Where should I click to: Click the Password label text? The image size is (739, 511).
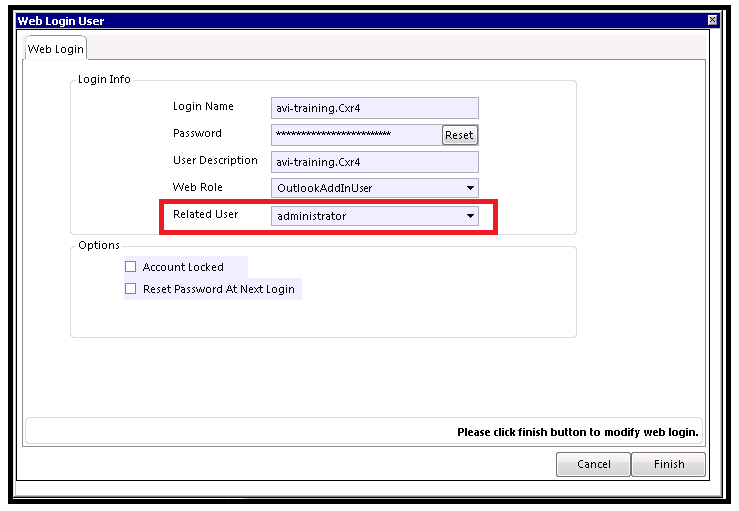click(197, 133)
